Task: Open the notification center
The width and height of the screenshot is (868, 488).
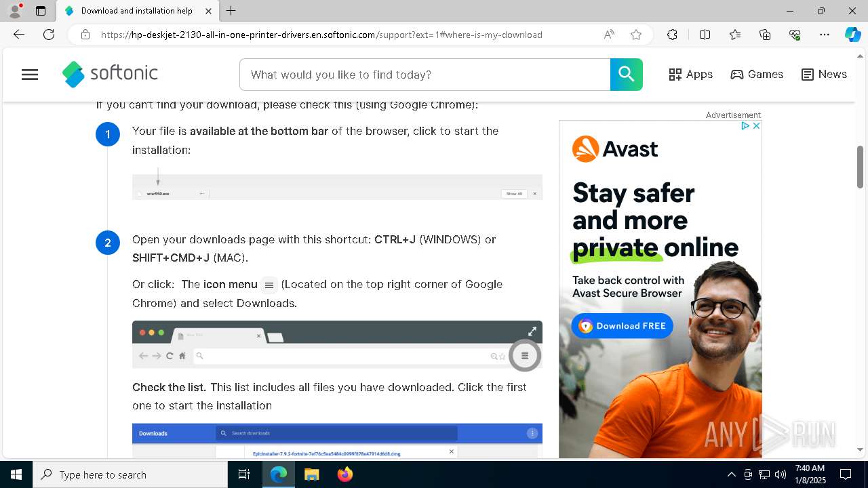Action: pos(846,474)
